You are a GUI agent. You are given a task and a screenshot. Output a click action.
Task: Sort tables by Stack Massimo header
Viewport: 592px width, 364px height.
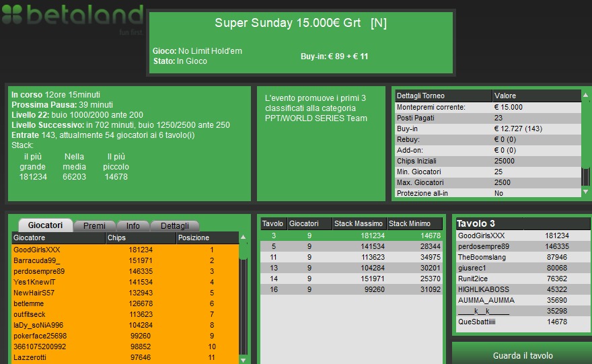click(359, 223)
